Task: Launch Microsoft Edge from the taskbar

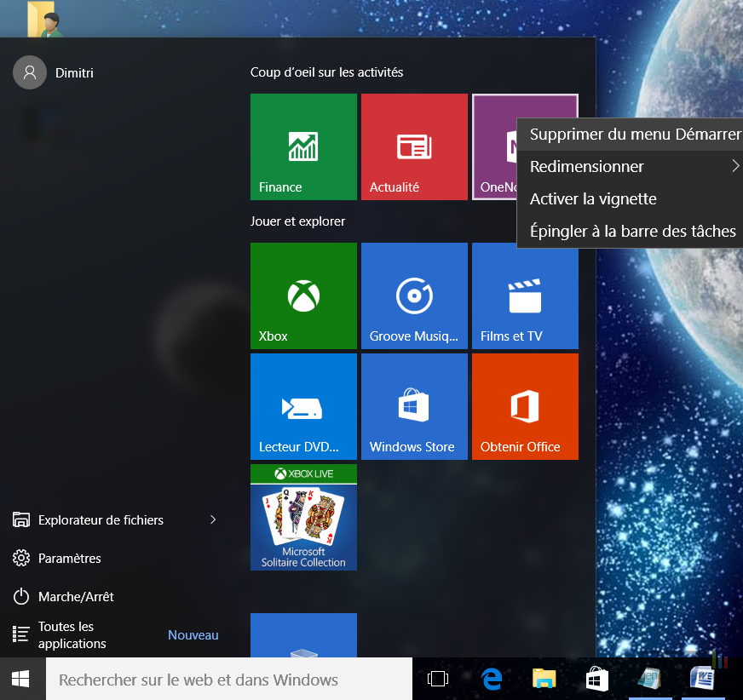Action: coord(492,679)
